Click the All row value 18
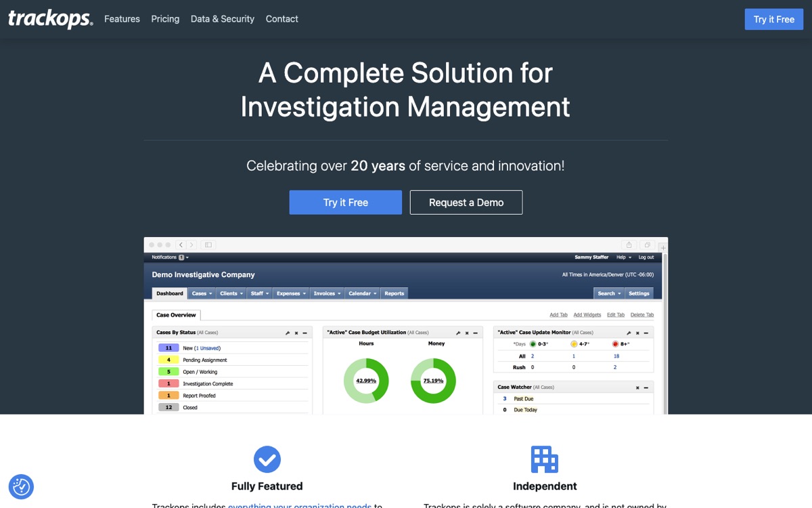 [616, 356]
